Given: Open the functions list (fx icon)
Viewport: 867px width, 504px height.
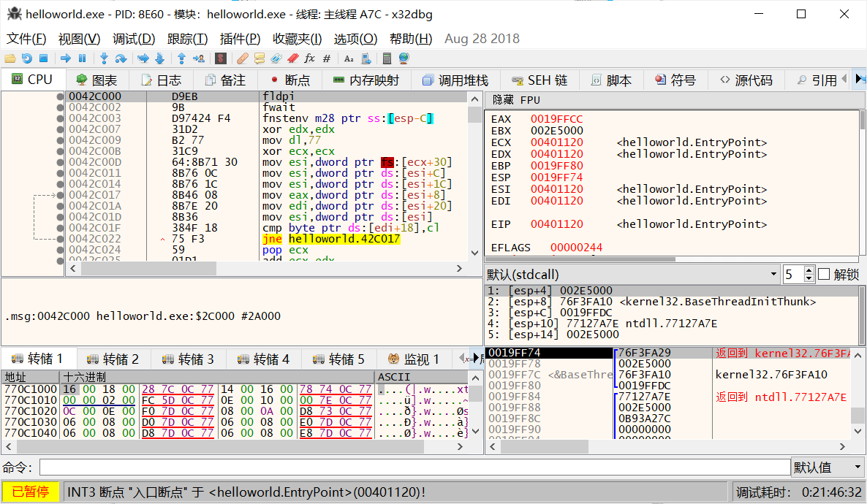Looking at the screenshot, I should [x=310, y=58].
